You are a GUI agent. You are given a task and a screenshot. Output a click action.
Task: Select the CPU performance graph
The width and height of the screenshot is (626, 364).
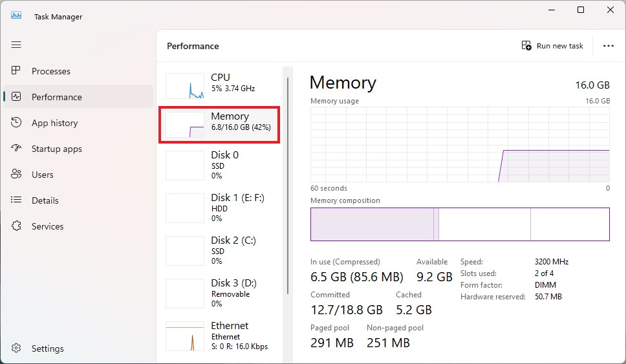[185, 86]
